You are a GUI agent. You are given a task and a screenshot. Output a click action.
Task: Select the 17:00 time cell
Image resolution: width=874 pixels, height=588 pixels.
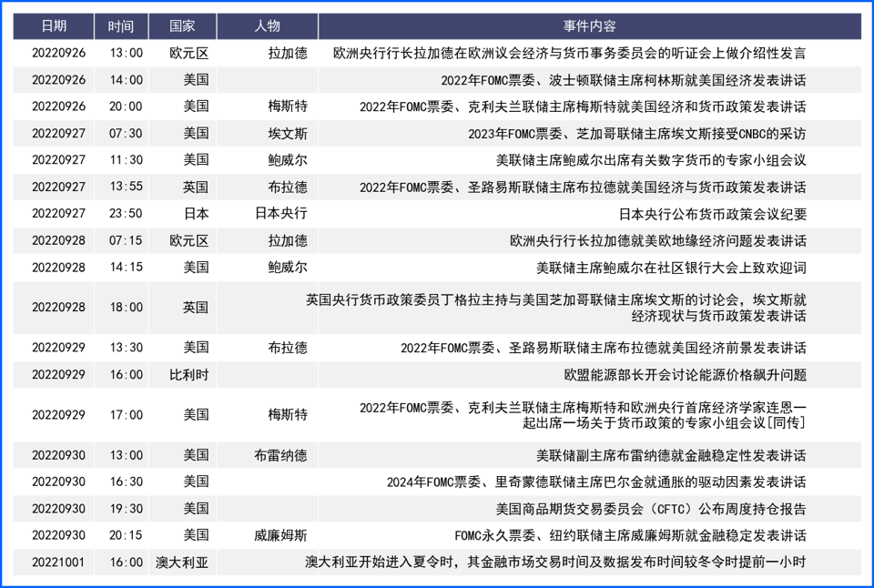(127, 415)
